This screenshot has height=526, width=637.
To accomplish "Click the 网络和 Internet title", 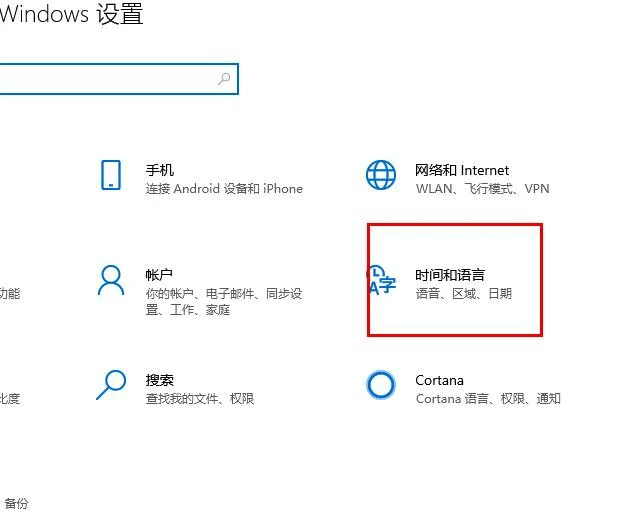I will [462, 170].
